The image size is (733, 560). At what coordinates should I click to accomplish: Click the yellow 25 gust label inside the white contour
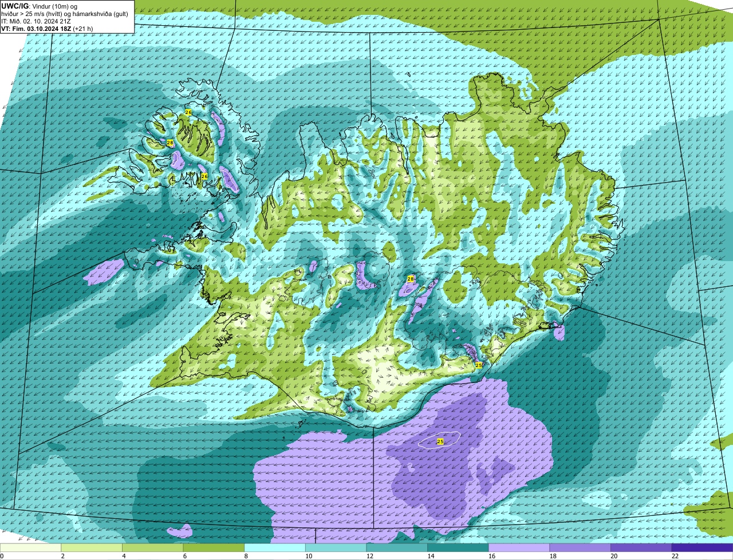440,441
